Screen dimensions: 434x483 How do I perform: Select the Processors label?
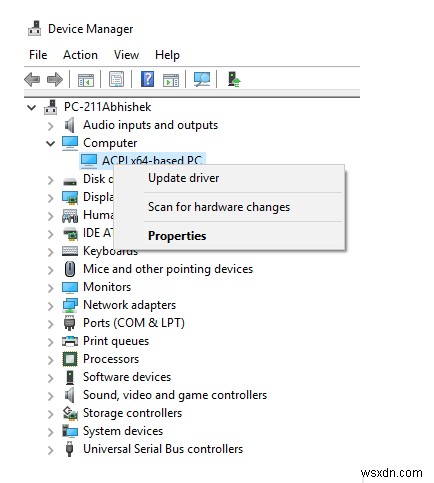tap(111, 359)
